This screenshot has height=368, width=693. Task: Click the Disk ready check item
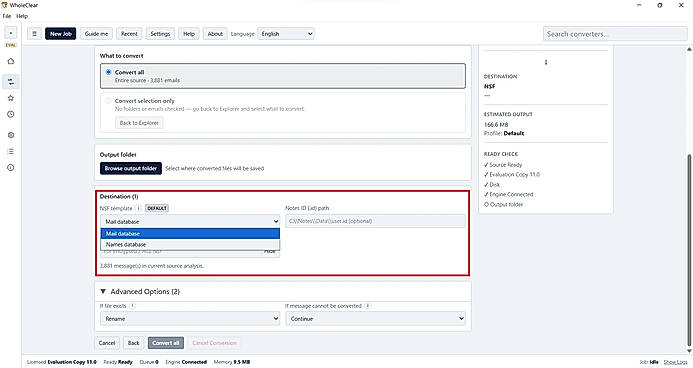492,185
